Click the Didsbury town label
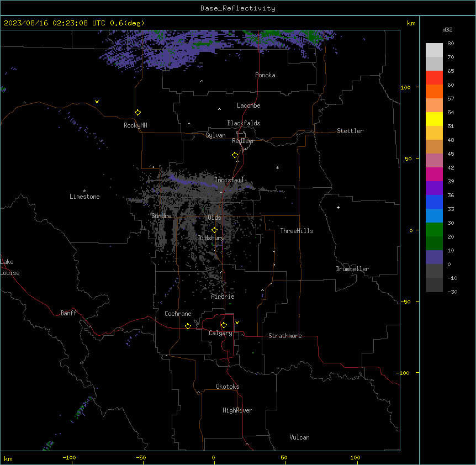476x465 pixels. point(211,238)
